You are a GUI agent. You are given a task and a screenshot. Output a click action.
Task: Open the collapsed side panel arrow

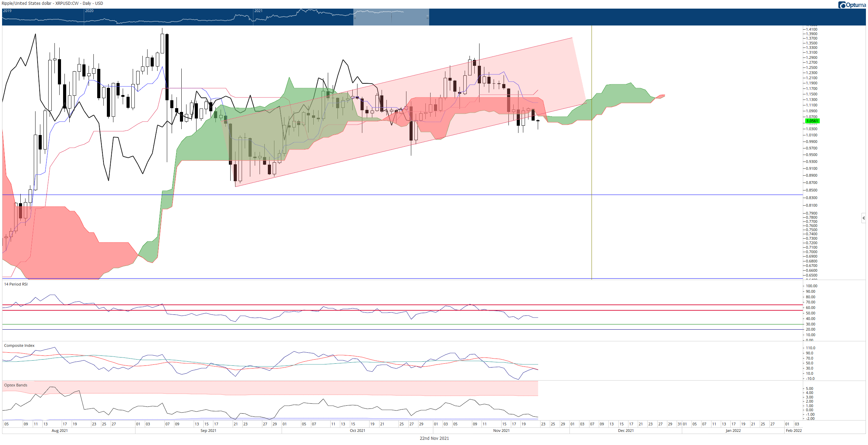[864, 218]
